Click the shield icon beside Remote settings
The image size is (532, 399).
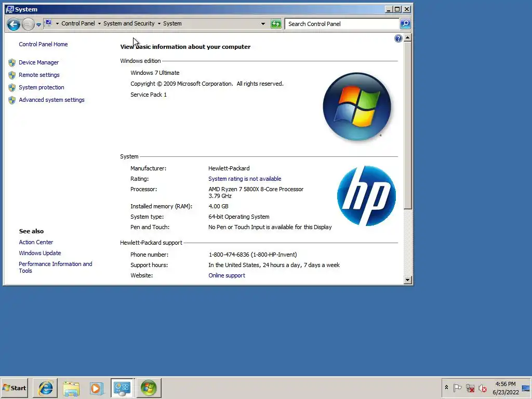click(12, 75)
